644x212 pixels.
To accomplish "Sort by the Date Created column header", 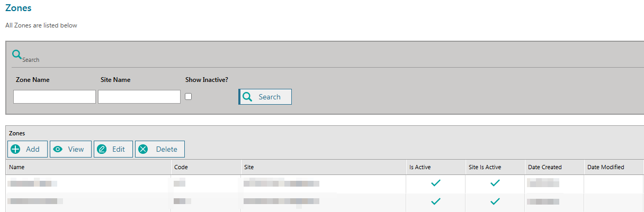I will tap(544, 167).
